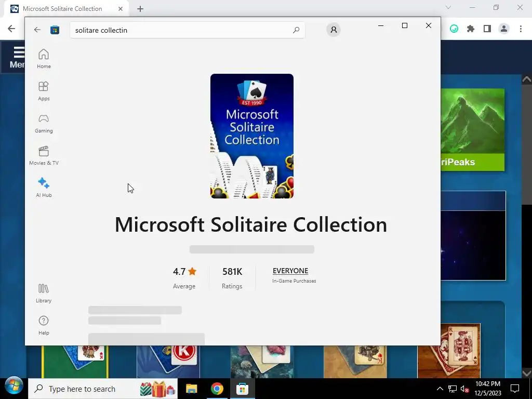Close the Microsoft Solitaire Collection browser tab
The width and height of the screenshot is (532, 399).
[121, 9]
